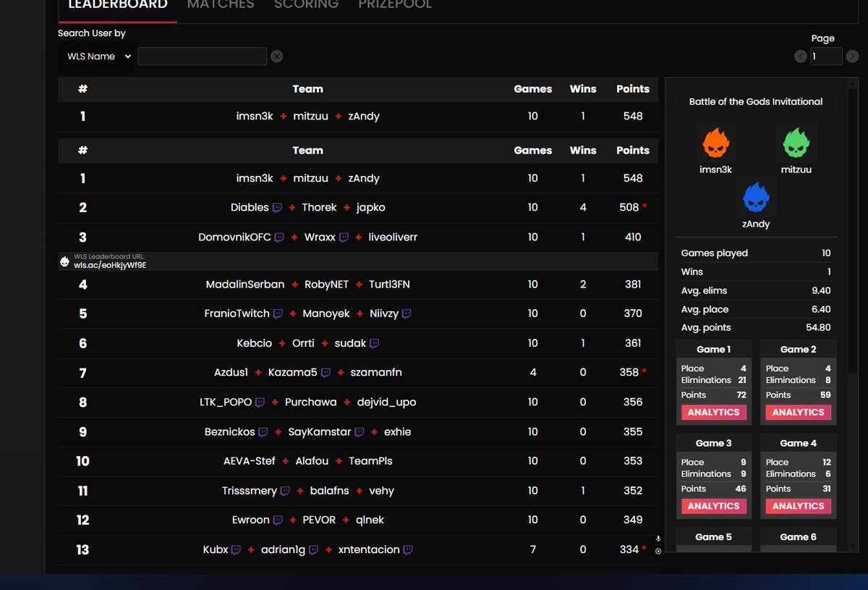This screenshot has width=868, height=590.
Task: Click player vehy in rank 11
Action: click(x=381, y=491)
